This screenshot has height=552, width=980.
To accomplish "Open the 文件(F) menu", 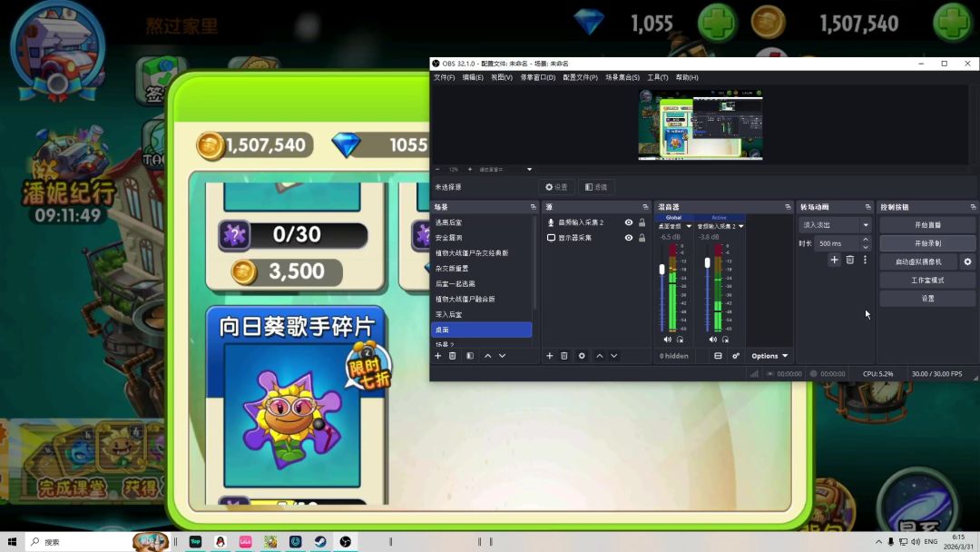I will coord(445,77).
